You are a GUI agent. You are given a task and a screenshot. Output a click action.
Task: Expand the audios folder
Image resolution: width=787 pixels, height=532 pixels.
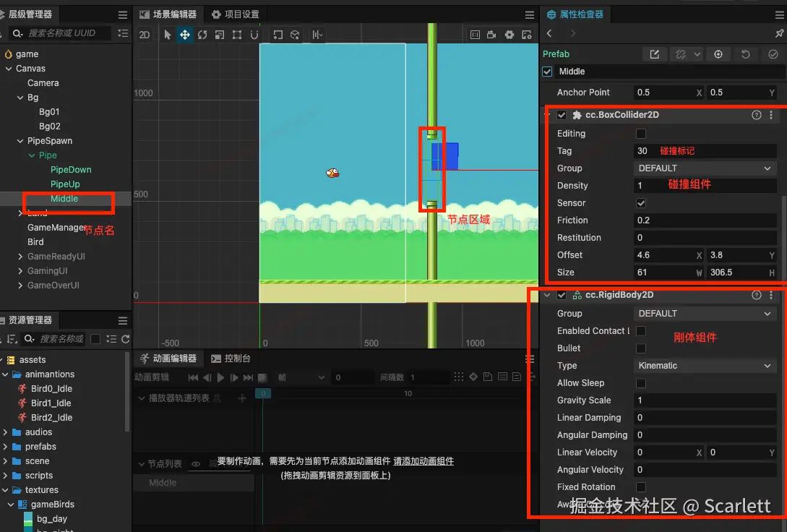[5, 432]
